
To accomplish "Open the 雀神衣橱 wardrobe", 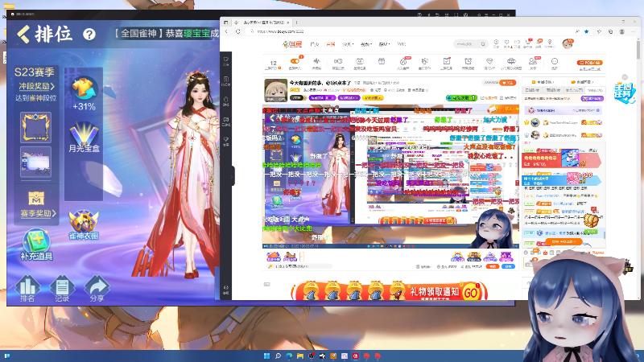I will (84, 225).
